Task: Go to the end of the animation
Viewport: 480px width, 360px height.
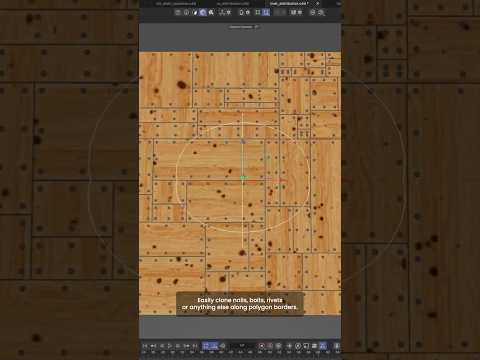Action: tap(195, 346)
